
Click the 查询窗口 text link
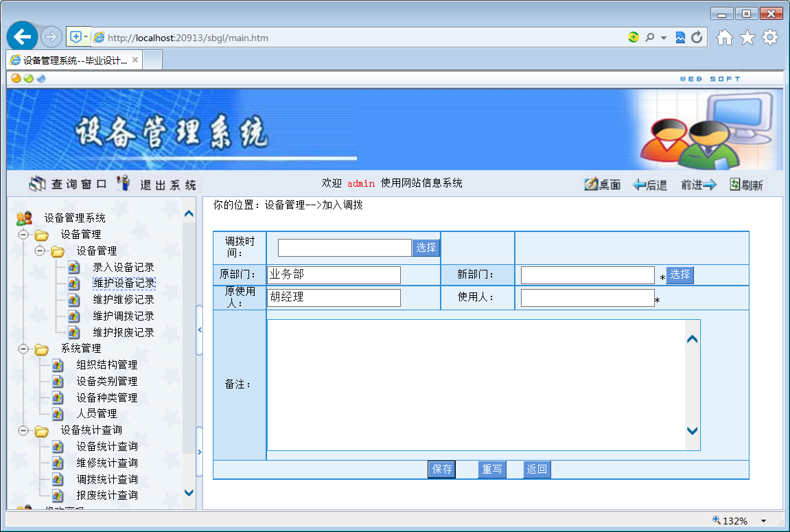(79, 185)
